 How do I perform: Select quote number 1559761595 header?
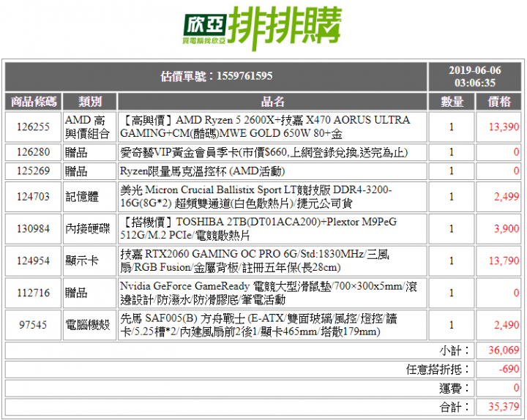coord(216,76)
